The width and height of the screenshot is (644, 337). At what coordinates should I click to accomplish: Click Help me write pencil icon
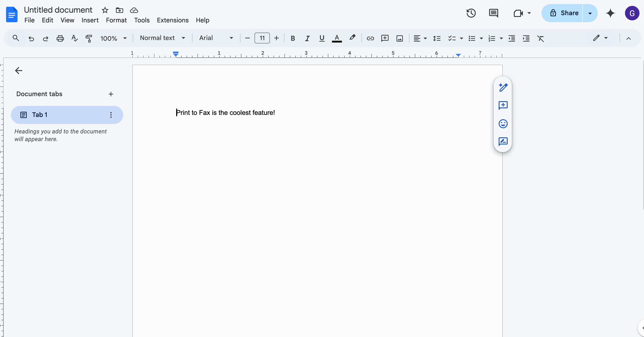[x=503, y=87]
